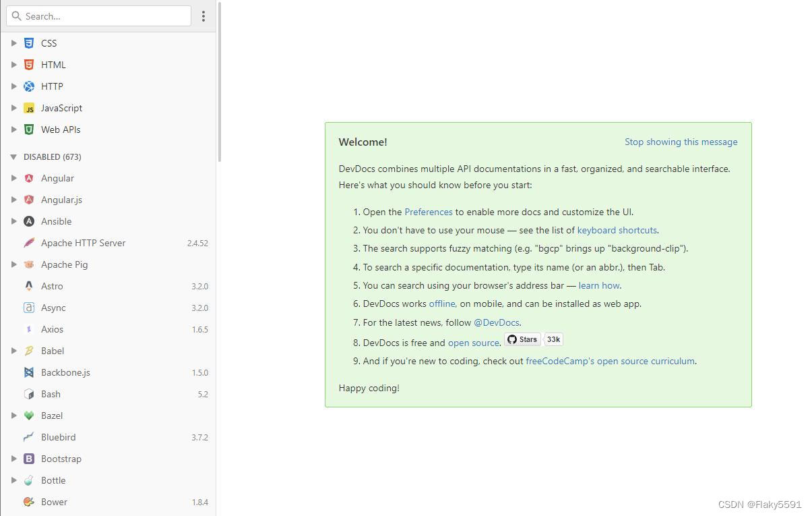Click the HTML5 shield icon
Screen dimensions: 812x516
coord(29,65)
